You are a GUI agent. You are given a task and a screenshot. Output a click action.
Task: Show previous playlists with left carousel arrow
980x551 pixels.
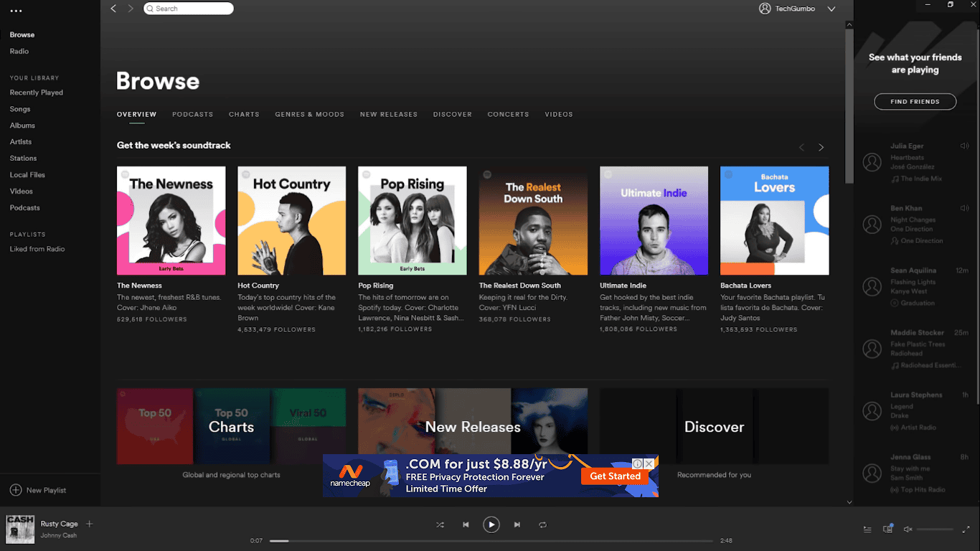pos(802,147)
